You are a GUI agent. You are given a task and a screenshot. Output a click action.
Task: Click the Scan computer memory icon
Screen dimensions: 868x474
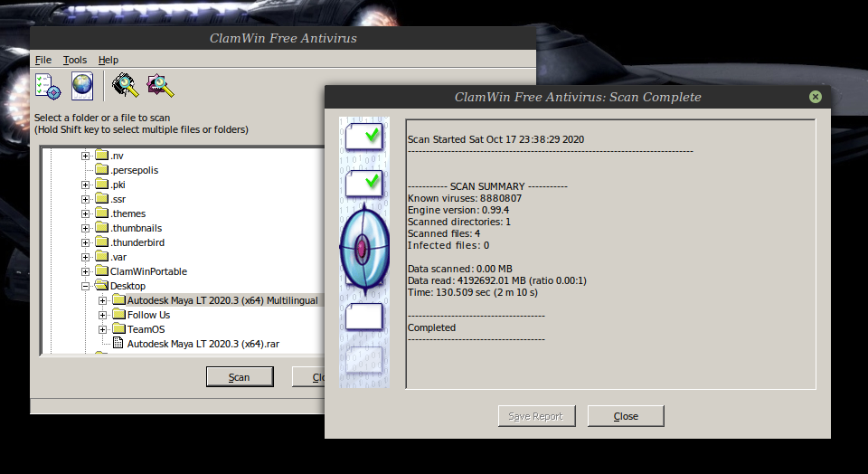pos(126,86)
